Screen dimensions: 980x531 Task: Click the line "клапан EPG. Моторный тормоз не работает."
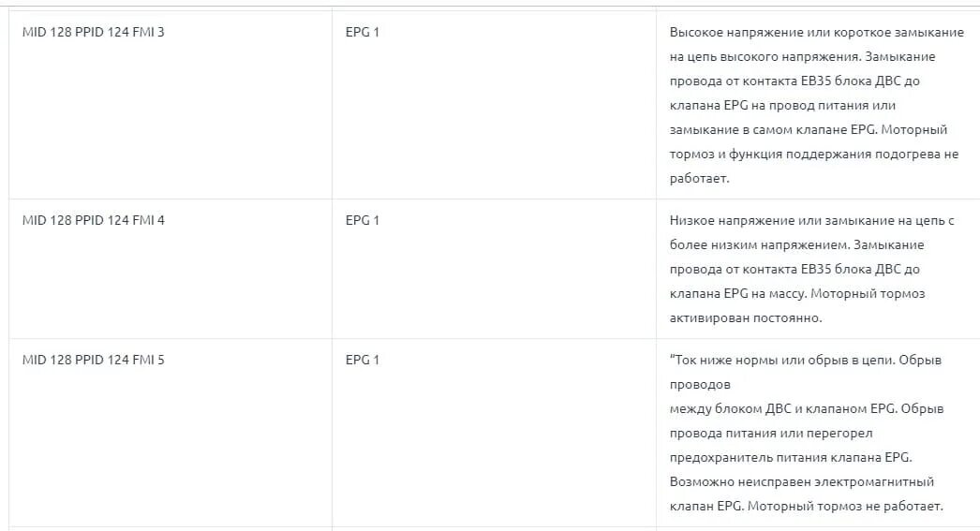click(x=806, y=507)
